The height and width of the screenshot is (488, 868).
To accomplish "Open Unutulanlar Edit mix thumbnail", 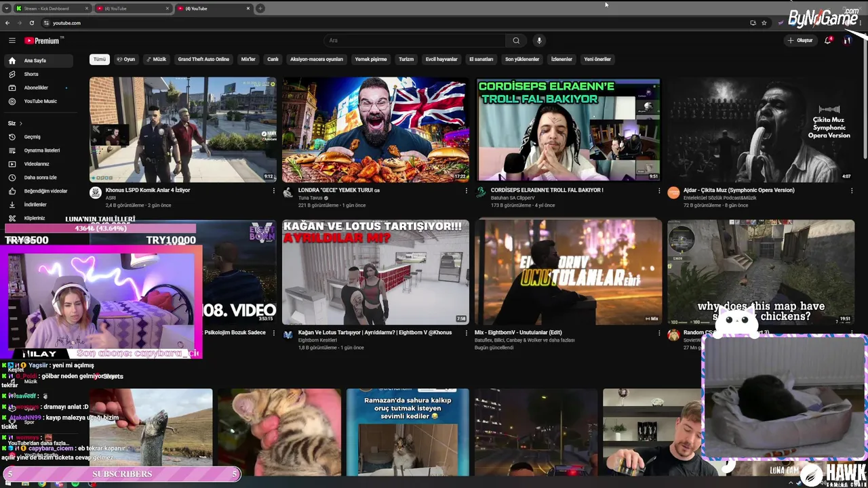I will [568, 272].
